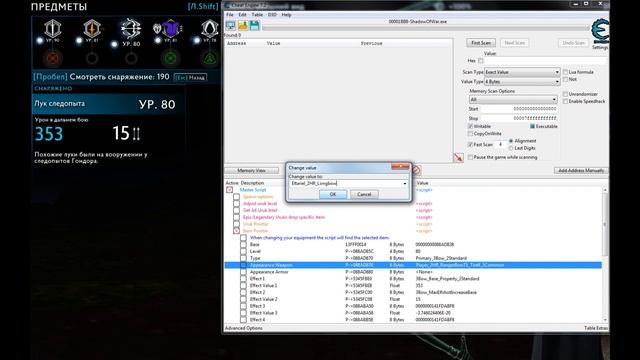640x360 pixels.
Task: Open the empty gem socket under dagger
Action: click(92, 58)
